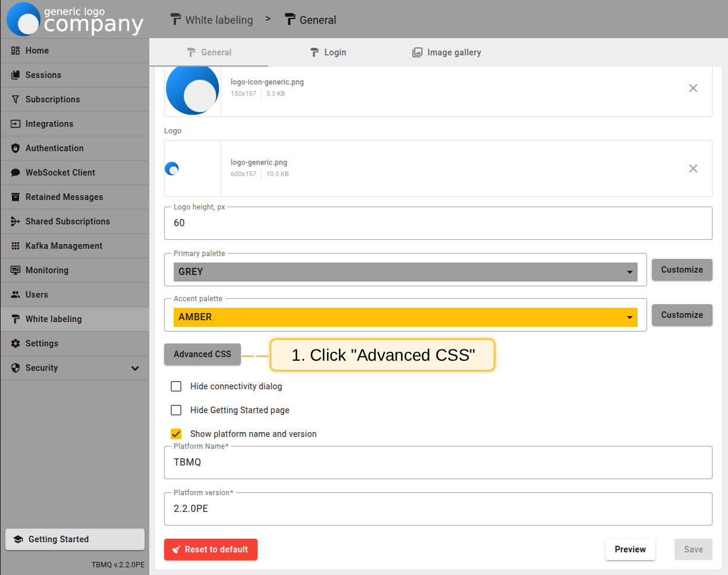
Task: Click the Settings gear icon
Action: click(x=15, y=343)
